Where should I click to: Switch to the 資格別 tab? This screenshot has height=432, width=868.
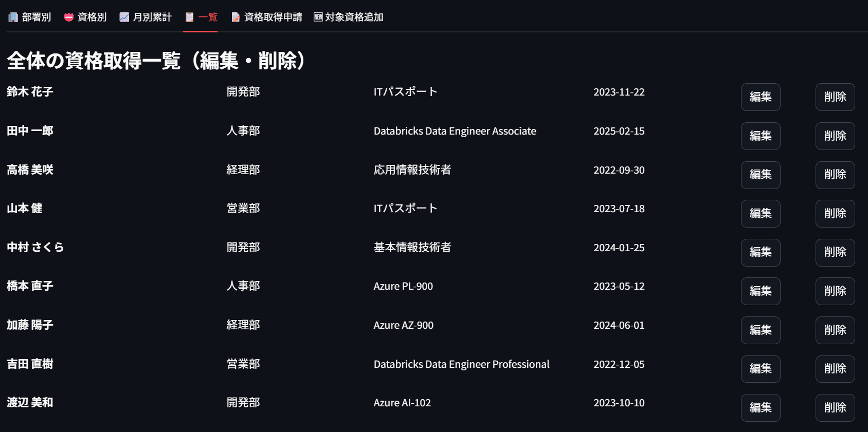click(85, 17)
